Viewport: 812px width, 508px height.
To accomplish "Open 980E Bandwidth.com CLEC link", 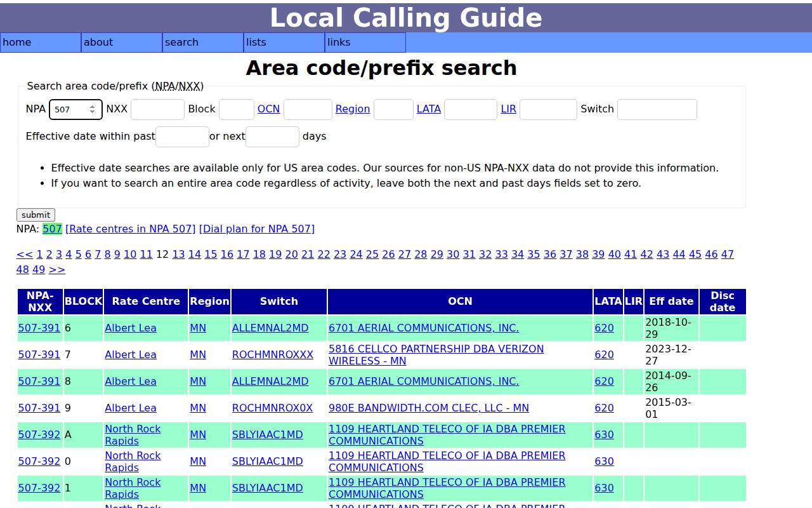I will pos(429,408).
